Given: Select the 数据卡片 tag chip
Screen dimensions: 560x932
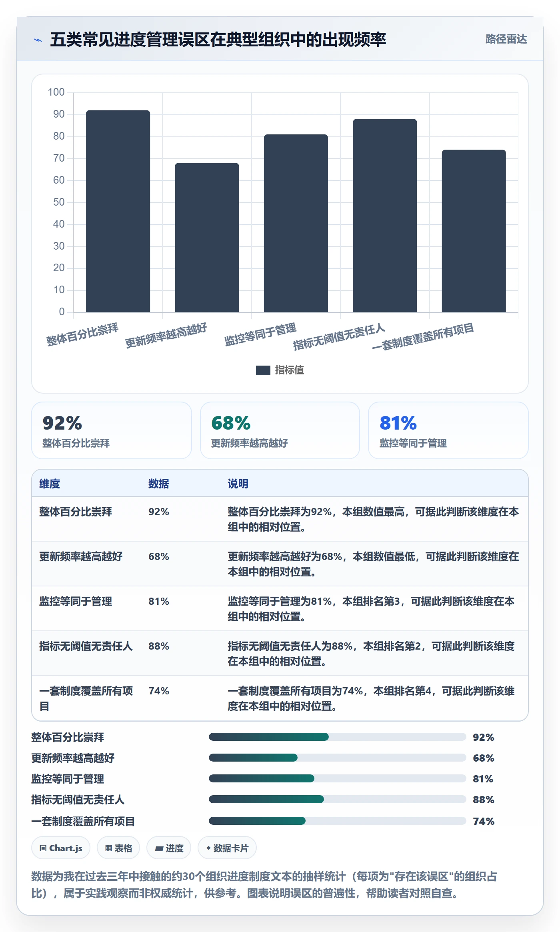Looking at the screenshot, I should 227,848.
